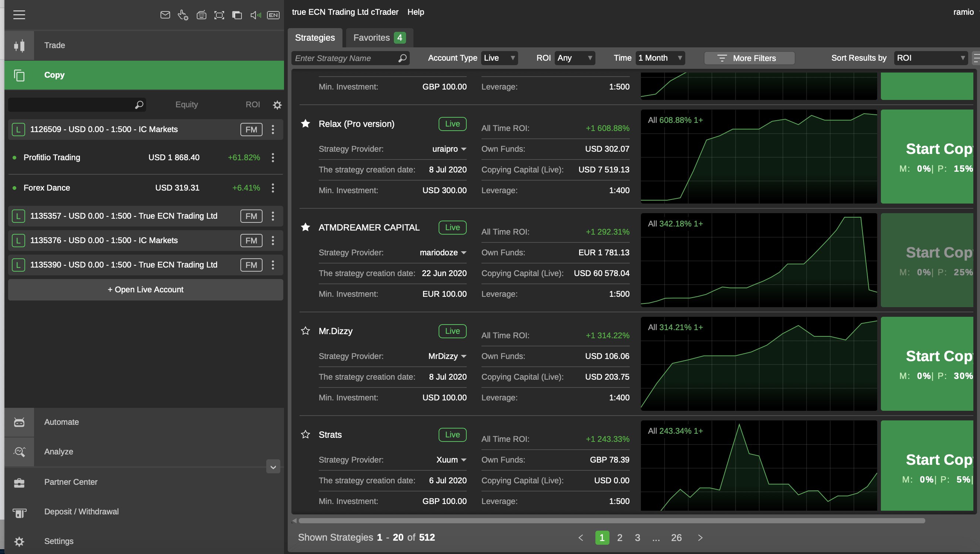Click the sound volume icon

coord(255,15)
